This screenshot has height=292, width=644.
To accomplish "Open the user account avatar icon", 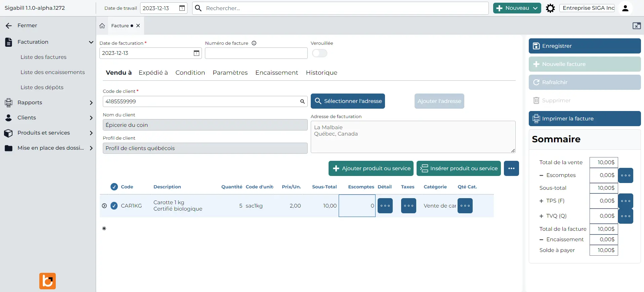I will (x=625, y=8).
